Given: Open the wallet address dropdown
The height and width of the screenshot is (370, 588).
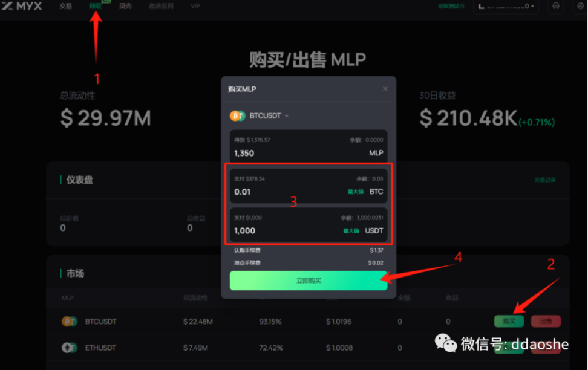Looking at the screenshot, I should [506, 7].
